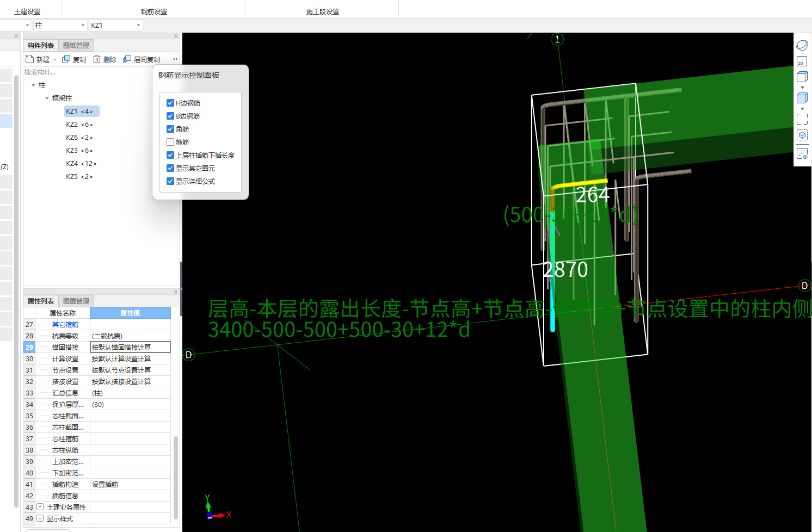Image resolution: width=812 pixels, height=532 pixels.
Task: Toggle 上层柱插筋下插长度 checkbox
Action: [170, 155]
